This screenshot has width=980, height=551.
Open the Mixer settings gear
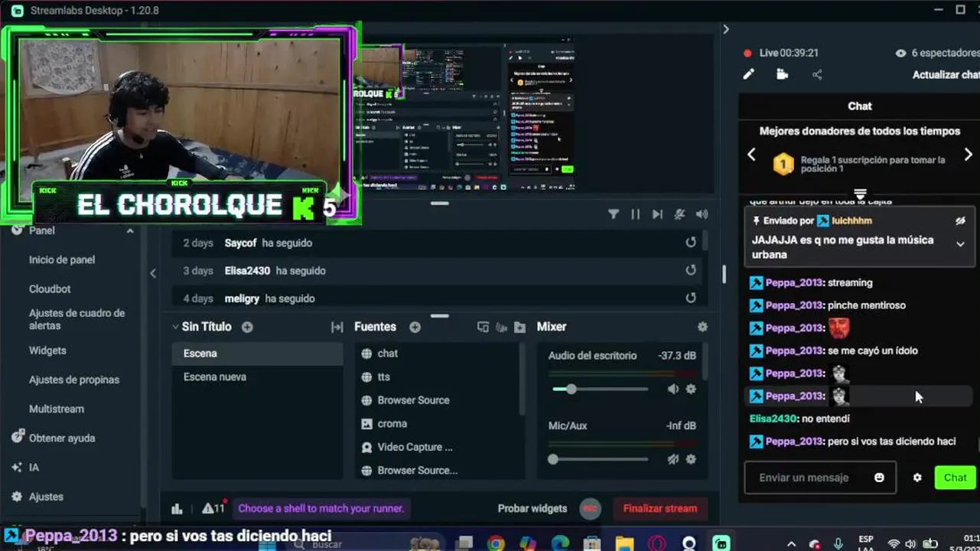[x=702, y=327]
